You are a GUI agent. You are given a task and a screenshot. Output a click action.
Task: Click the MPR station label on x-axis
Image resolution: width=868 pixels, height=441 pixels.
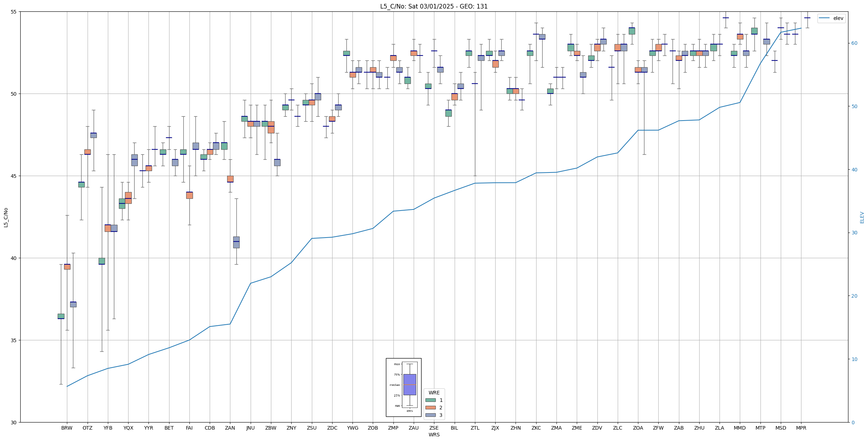tap(801, 428)
